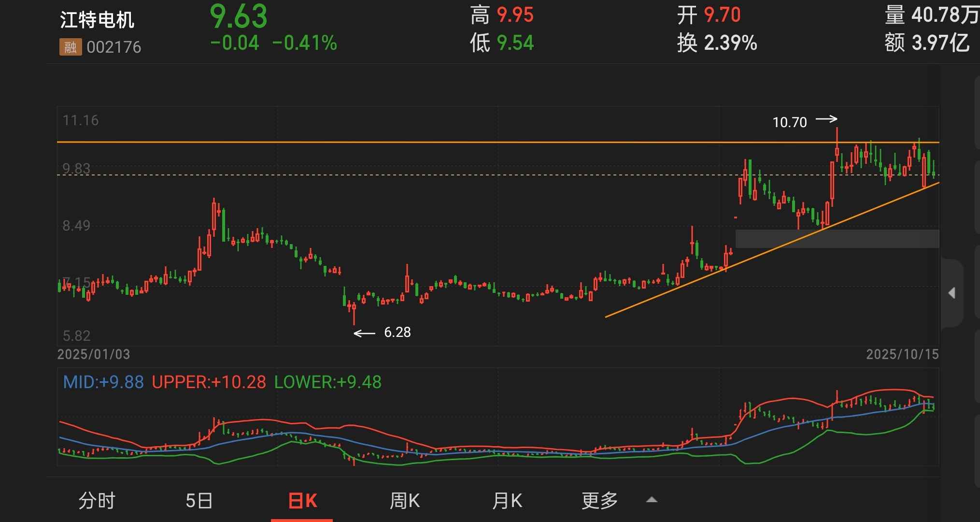The width and height of the screenshot is (980, 522).
Task: Tap the UPPER:+10.28 indicator label
Action: [209, 382]
